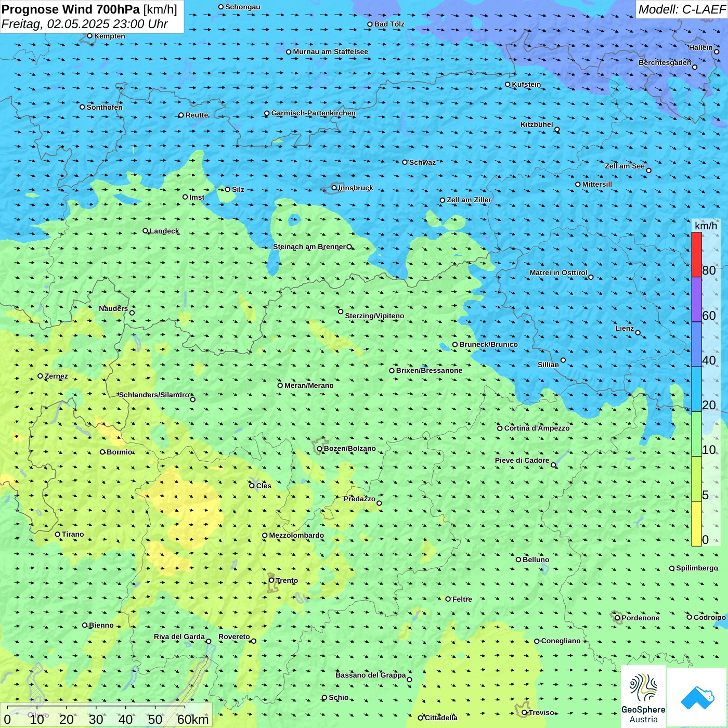Click the purple 60 km/h legend swatch
728x728 pixels.
pyautogui.click(x=696, y=299)
